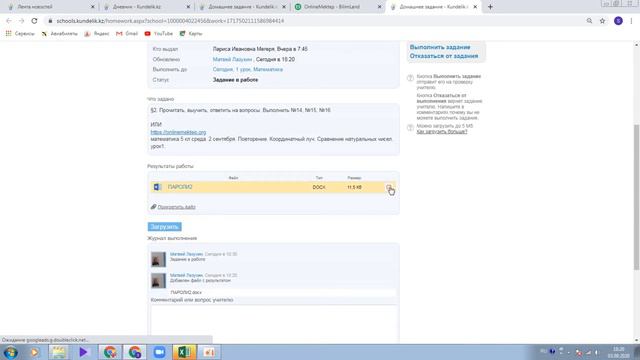This screenshot has height=360, width=640.
Task: Click the help icon beside upload limit note
Action: coord(410,128)
